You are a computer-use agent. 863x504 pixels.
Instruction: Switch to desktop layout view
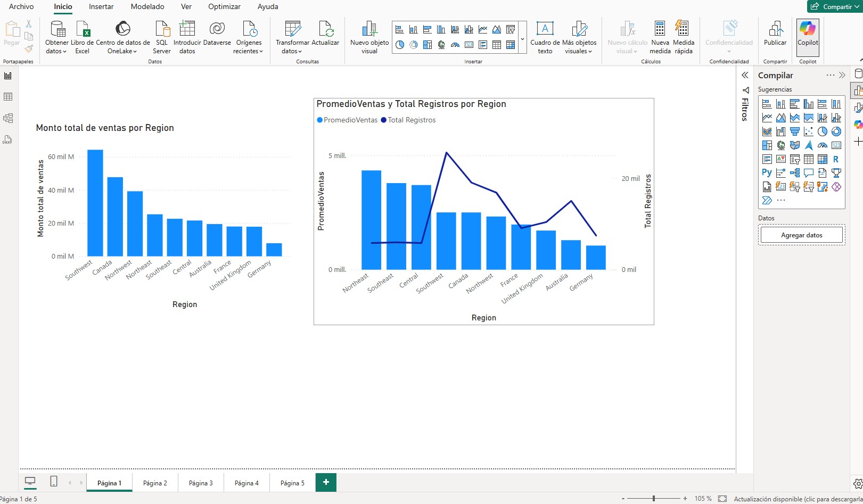click(x=30, y=482)
